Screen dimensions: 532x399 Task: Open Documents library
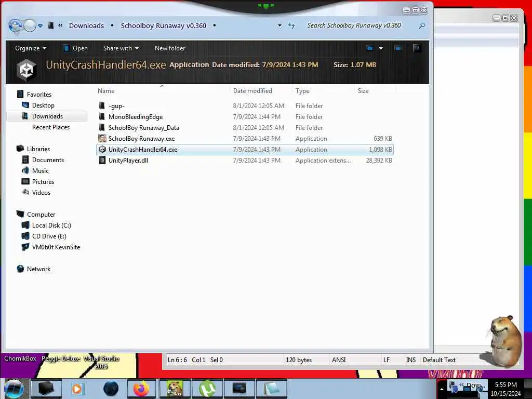[x=48, y=160]
